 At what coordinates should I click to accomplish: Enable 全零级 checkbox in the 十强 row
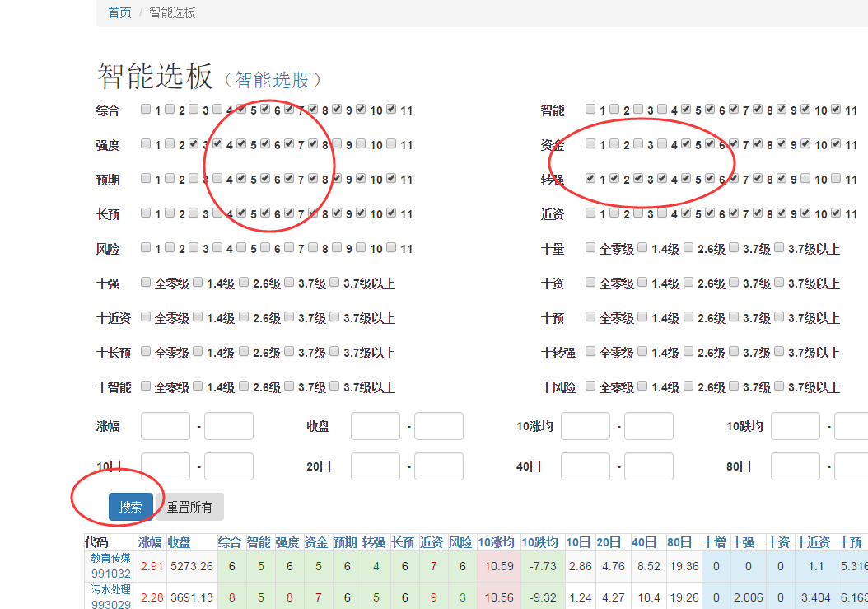[x=146, y=283]
